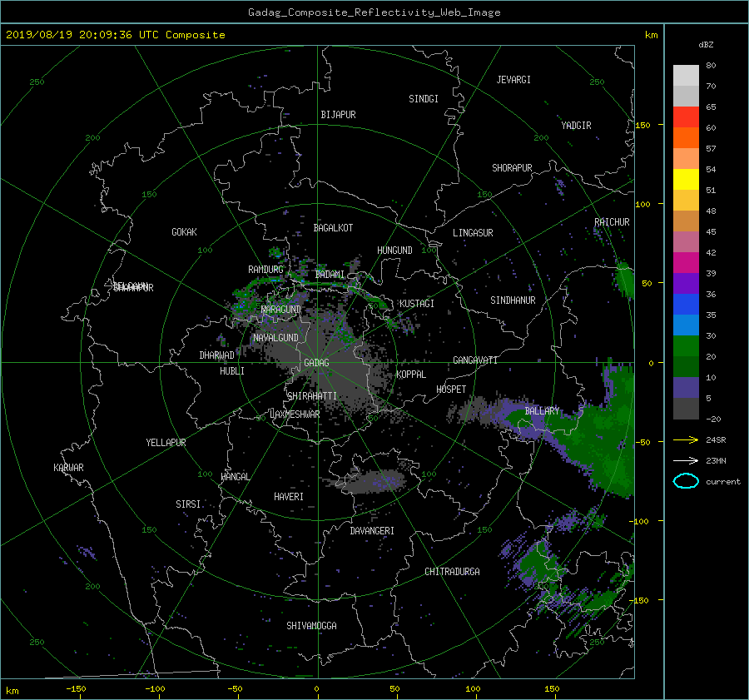Click the km label at top right
Viewport: 749px width, 700px height.
[x=651, y=35]
